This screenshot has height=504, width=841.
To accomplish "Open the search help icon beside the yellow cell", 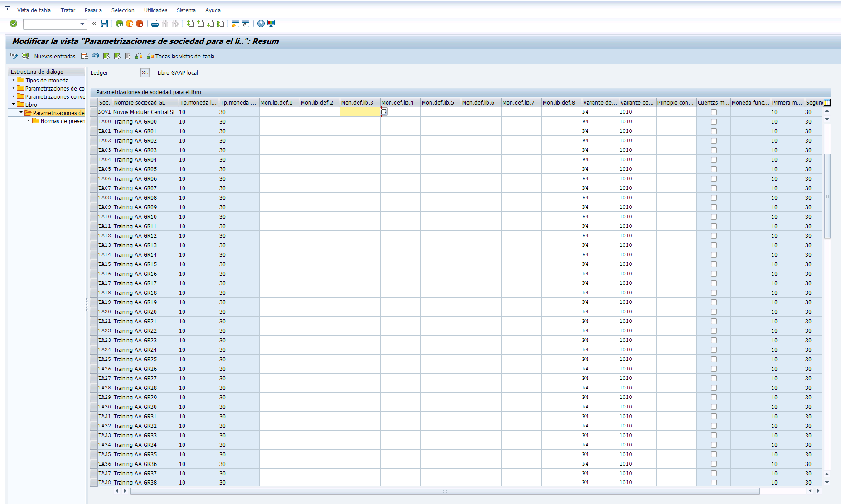I will pos(384,112).
